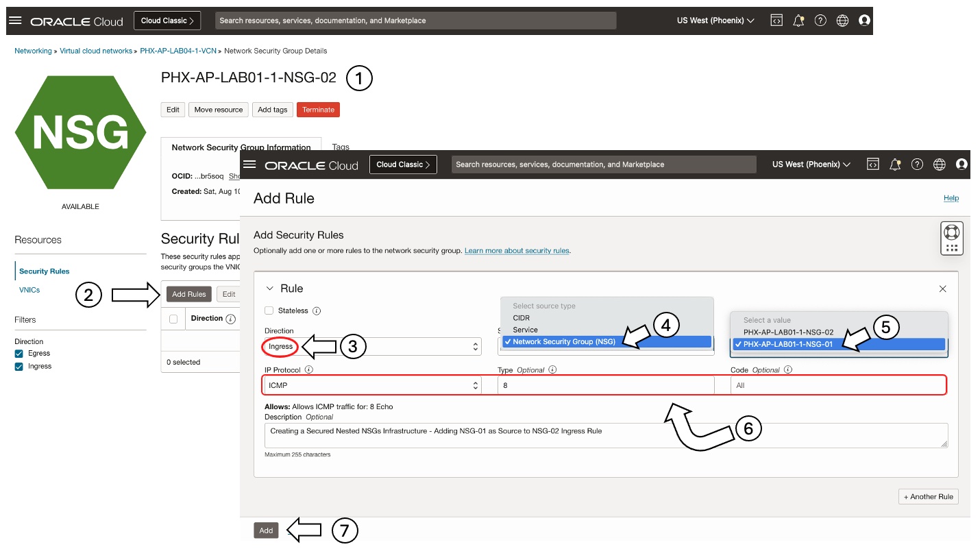980x549 pixels.
Task: Click + Another Rule button
Action: point(928,496)
